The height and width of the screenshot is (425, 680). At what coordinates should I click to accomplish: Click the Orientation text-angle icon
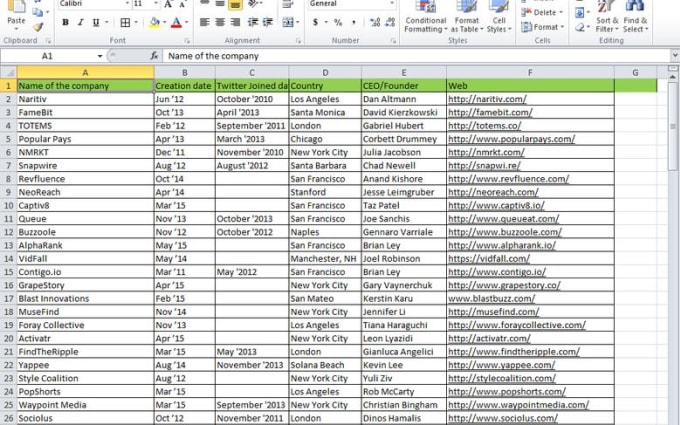click(254, 4)
